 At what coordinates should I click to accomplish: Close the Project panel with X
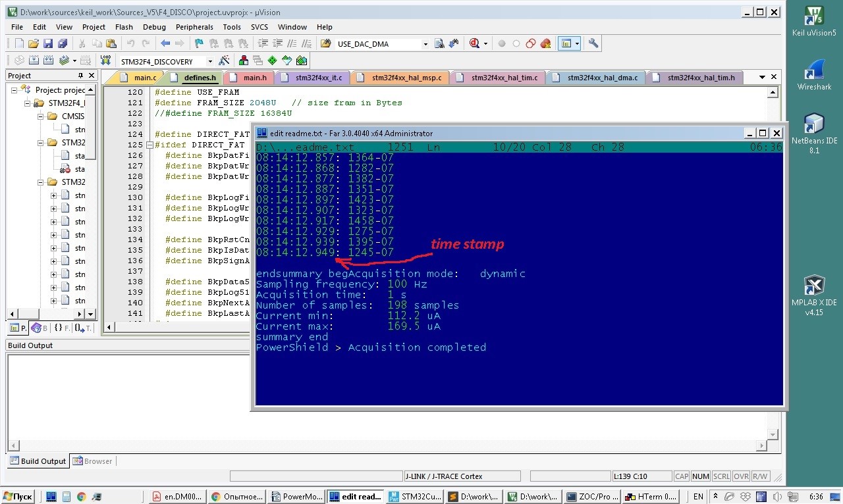(92, 76)
